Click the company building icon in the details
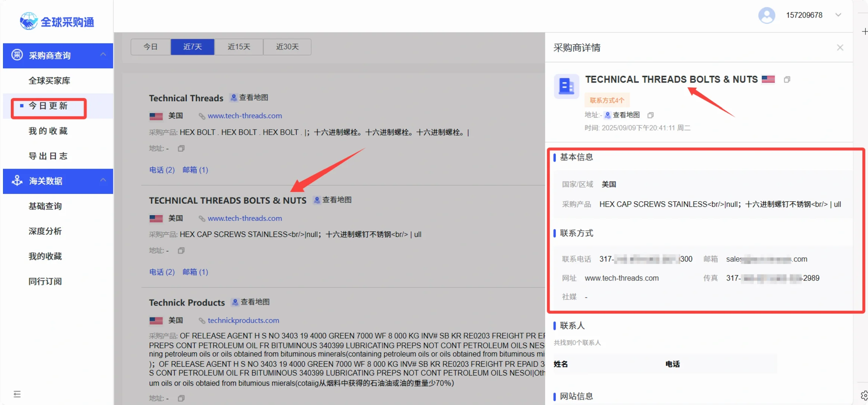The image size is (868, 405). coord(566,86)
